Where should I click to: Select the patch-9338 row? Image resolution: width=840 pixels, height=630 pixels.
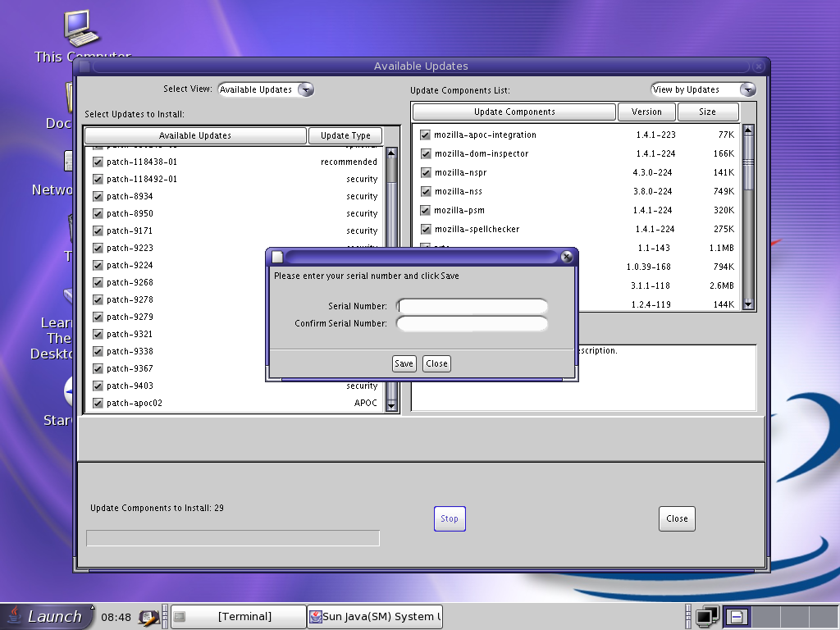point(235,351)
